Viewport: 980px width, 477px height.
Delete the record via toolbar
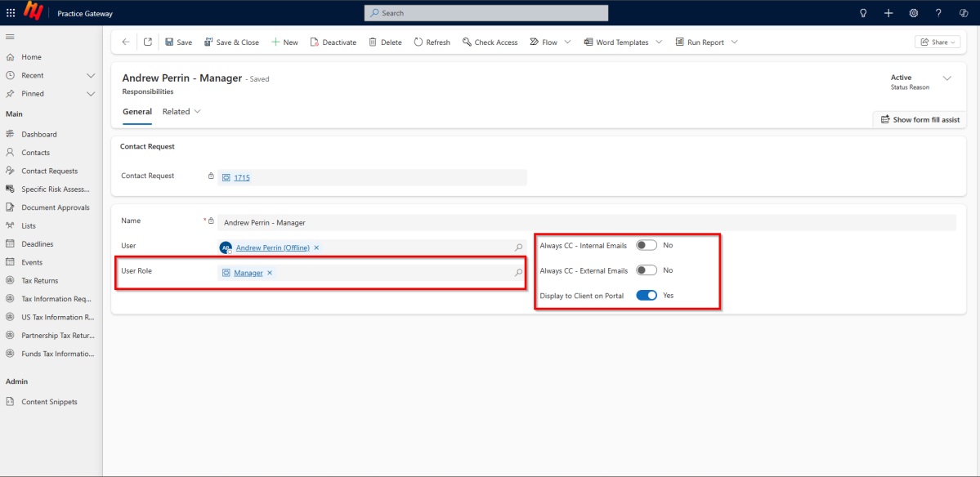tap(385, 42)
